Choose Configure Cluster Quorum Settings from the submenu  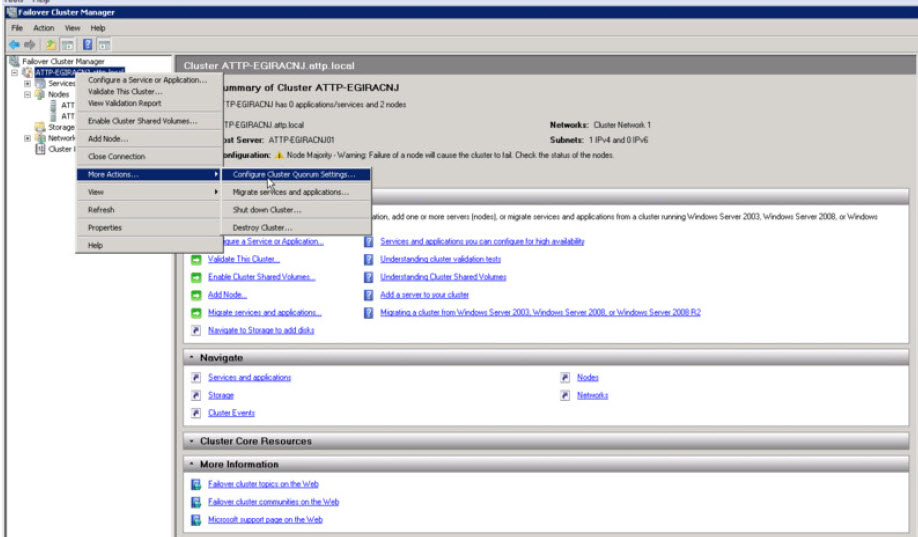pos(296,175)
